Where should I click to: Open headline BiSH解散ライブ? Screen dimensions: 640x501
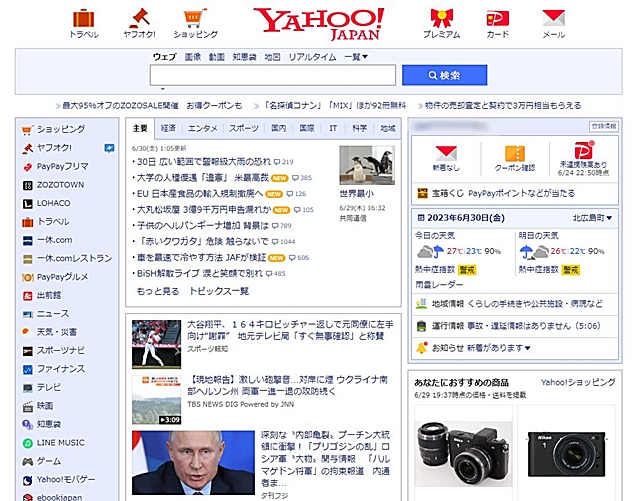[200, 273]
